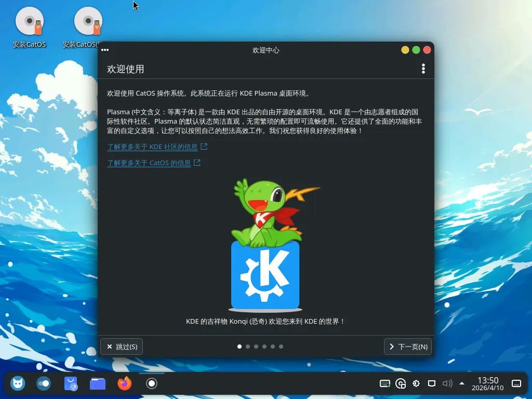Open brightness and color tray icon
Screen dimensions: 532x399
416,384
